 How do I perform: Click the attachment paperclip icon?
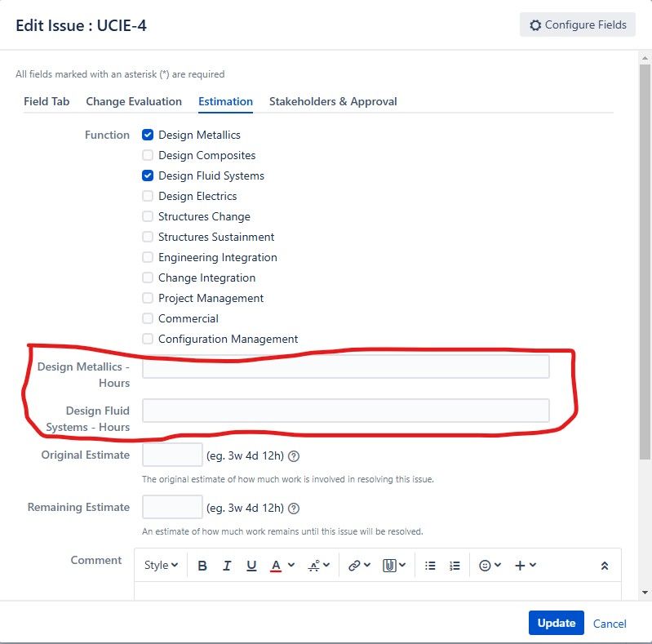pos(389,566)
